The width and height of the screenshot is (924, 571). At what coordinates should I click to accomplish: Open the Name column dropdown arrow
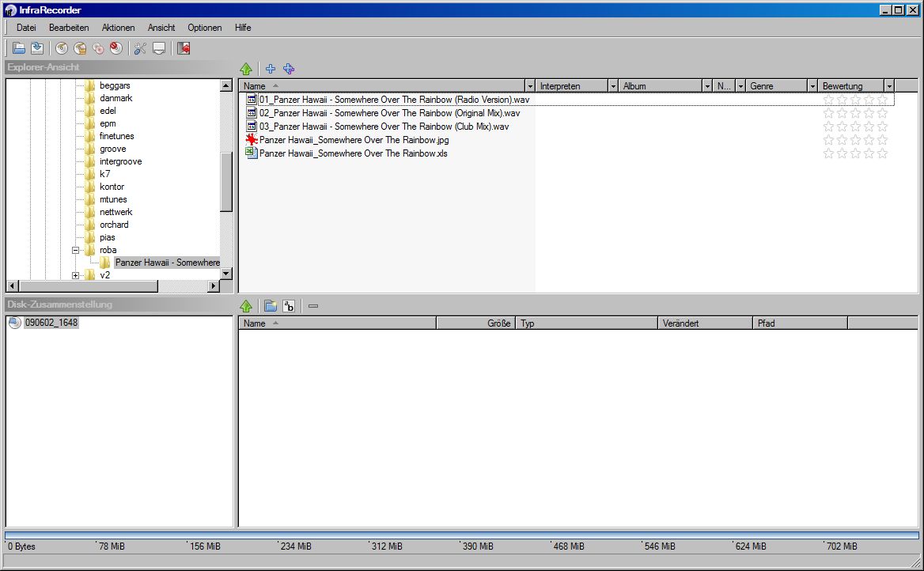[530, 86]
